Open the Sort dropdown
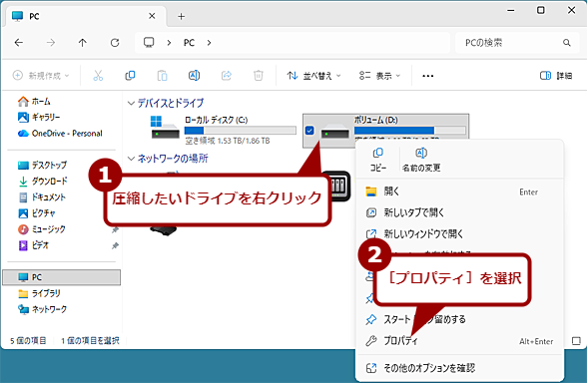 (313, 76)
